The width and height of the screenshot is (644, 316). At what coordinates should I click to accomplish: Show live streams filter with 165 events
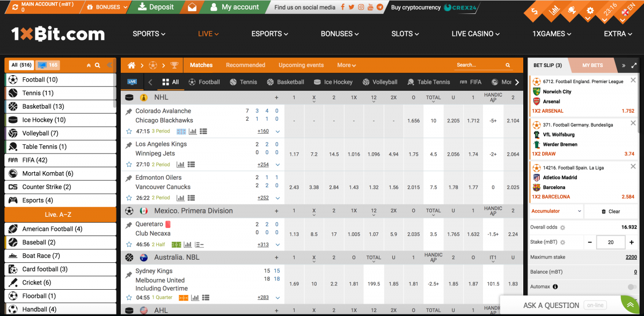point(48,65)
